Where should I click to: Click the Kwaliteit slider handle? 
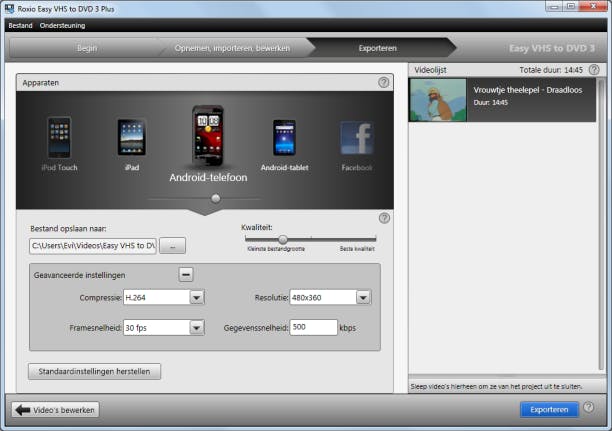tap(283, 239)
